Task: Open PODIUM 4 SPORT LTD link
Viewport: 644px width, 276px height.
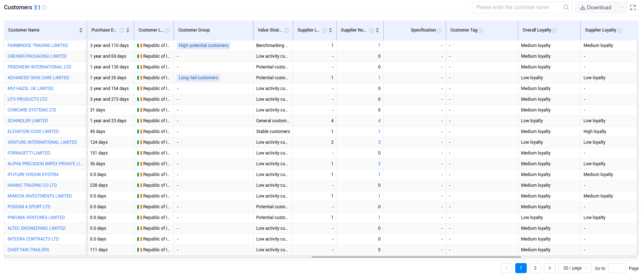Action: coord(29,207)
